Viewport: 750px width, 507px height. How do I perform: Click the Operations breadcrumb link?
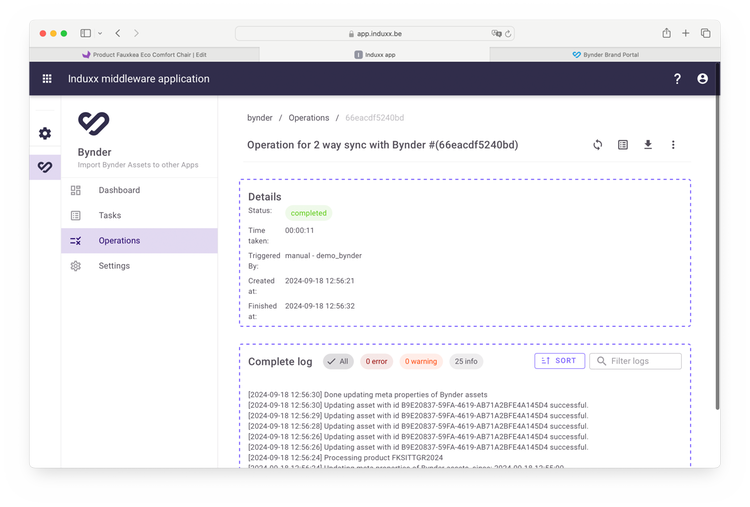point(309,118)
